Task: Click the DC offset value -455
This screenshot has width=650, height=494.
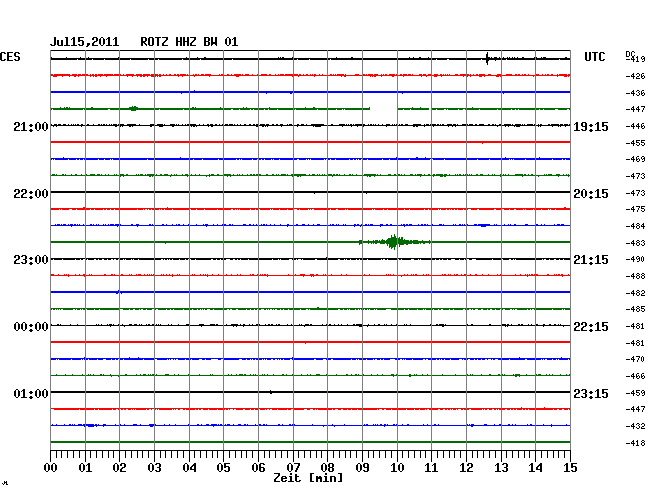Action: coord(635,143)
